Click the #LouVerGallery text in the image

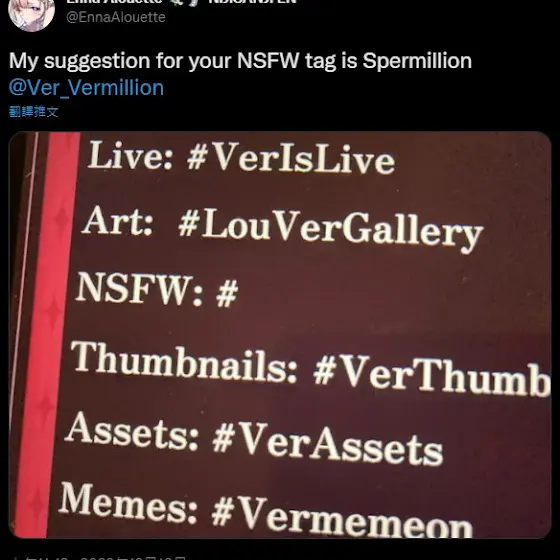pyautogui.click(x=331, y=230)
